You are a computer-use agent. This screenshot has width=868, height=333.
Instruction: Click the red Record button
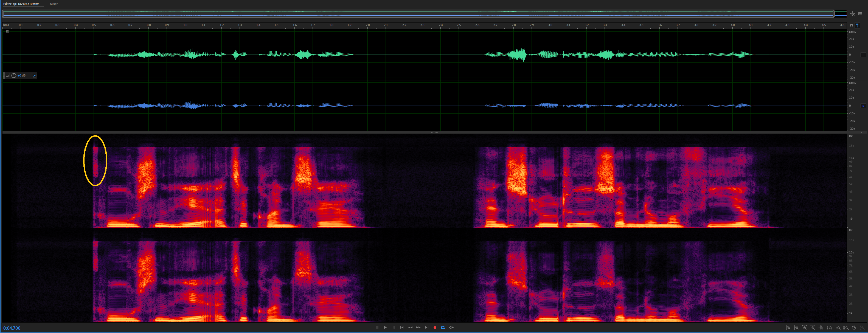pyautogui.click(x=435, y=327)
